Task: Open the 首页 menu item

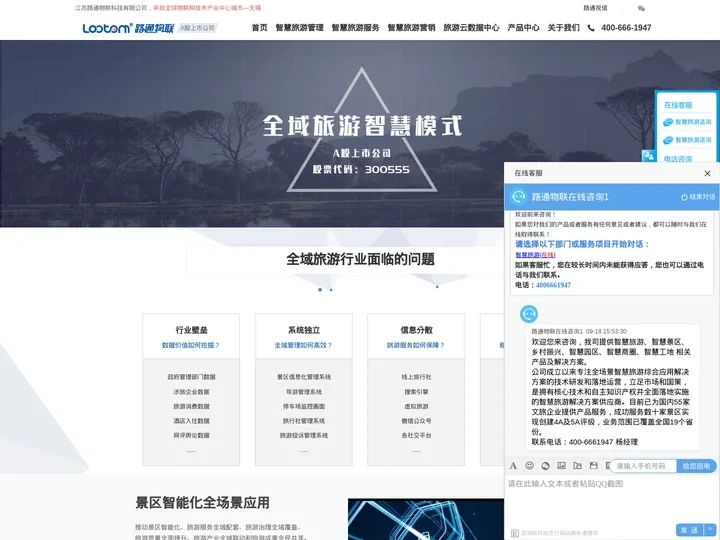Action: coord(259,28)
